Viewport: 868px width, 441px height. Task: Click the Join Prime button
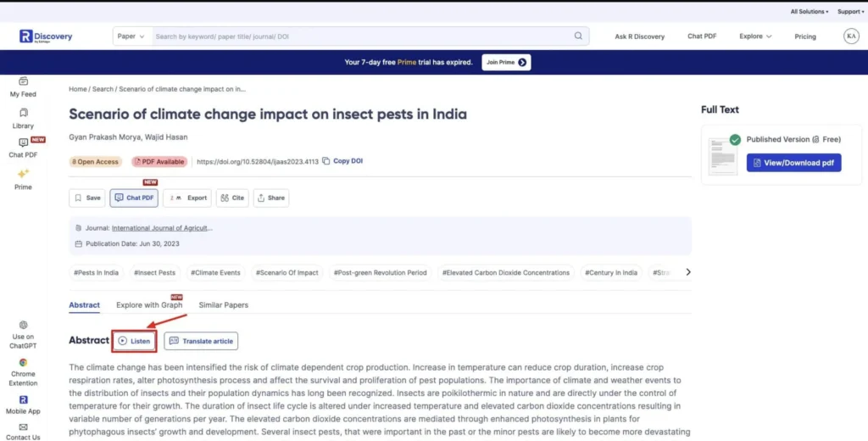[506, 62]
